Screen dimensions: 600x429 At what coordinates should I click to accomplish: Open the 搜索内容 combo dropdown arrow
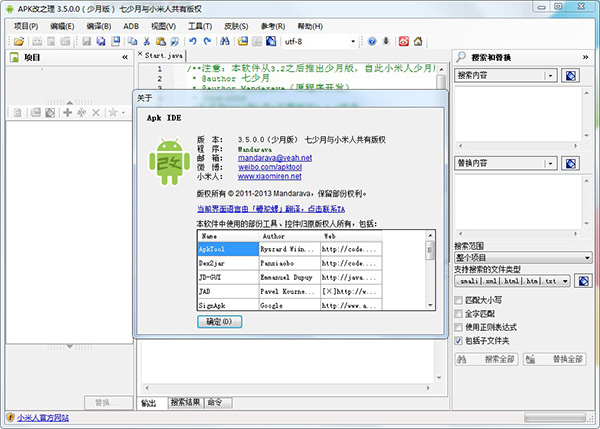(x=550, y=75)
